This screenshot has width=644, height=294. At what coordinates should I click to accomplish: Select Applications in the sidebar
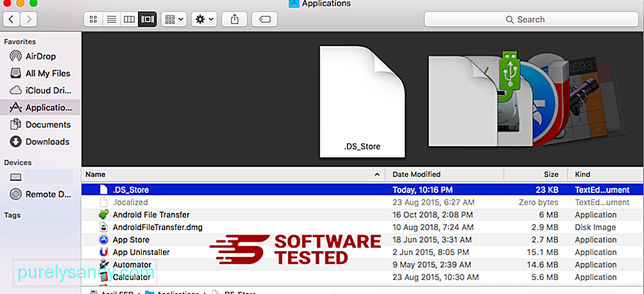[x=40, y=107]
